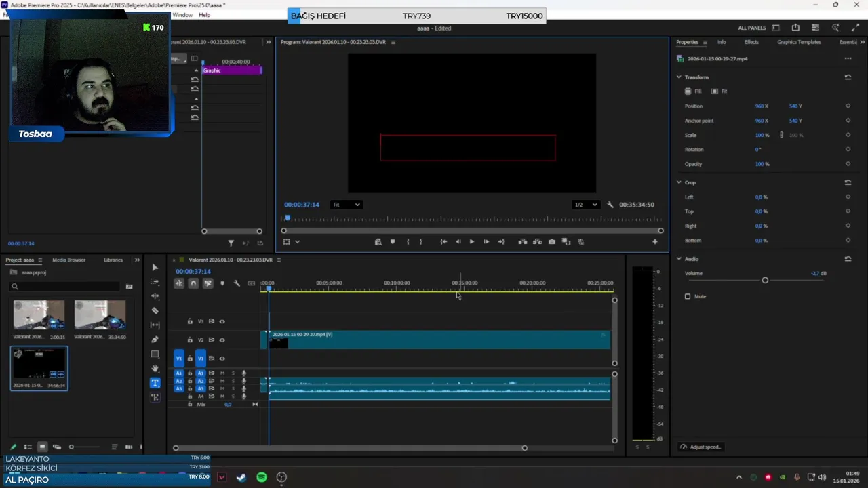
Task: Select the Razor tool
Action: click(x=155, y=310)
